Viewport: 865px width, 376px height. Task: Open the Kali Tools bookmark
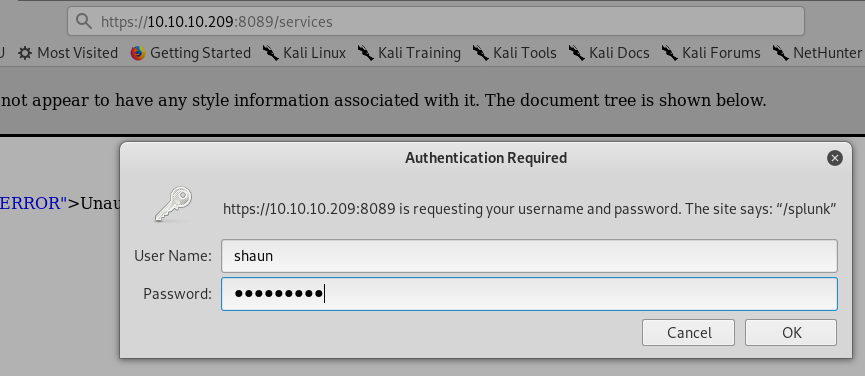click(514, 53)
